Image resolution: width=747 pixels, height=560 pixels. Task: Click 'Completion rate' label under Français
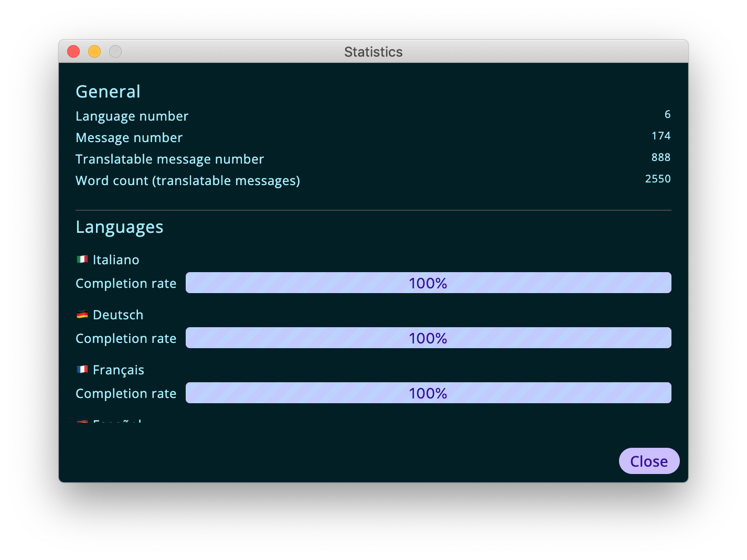tap(126, 394)
